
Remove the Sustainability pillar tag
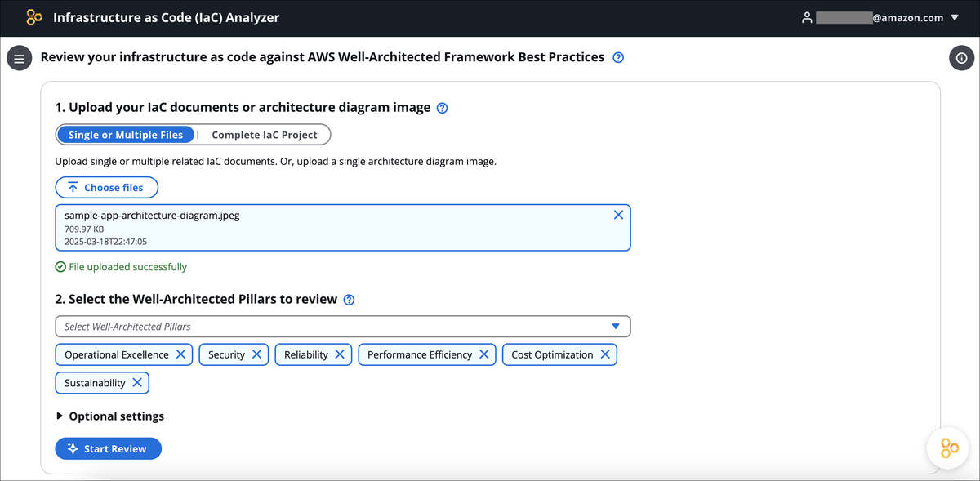click(x=137, y=382)
